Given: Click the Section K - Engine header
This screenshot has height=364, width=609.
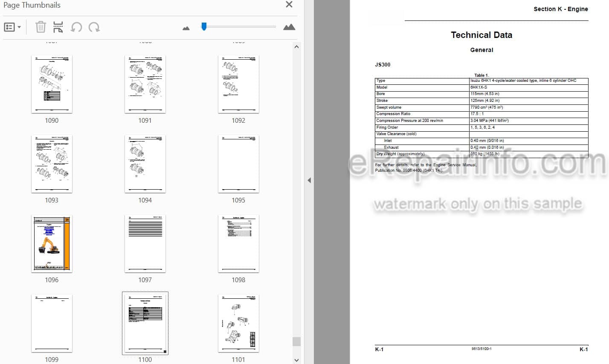Looking at the screenshot, I should pos(560,9).
